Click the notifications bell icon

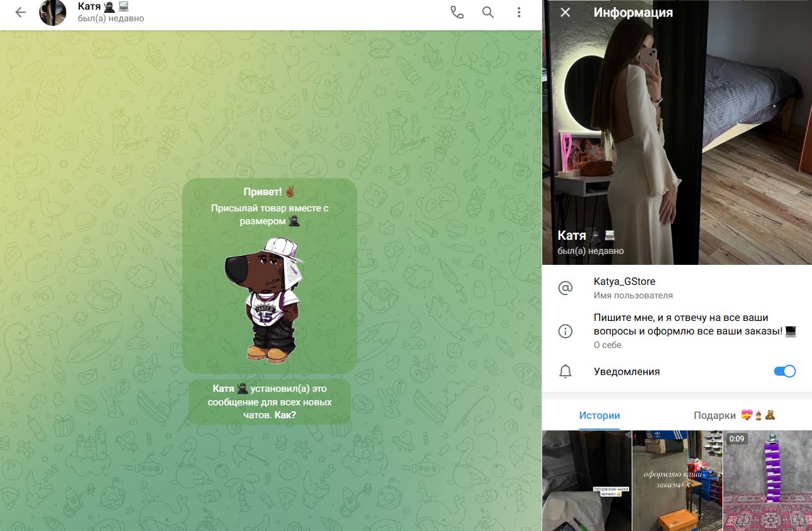565,372
